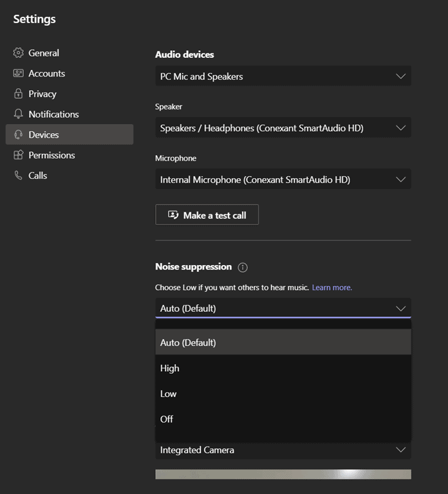Select Auto (Default) noise suppression option
Screen dimensions: 448x494
point(283,342)
